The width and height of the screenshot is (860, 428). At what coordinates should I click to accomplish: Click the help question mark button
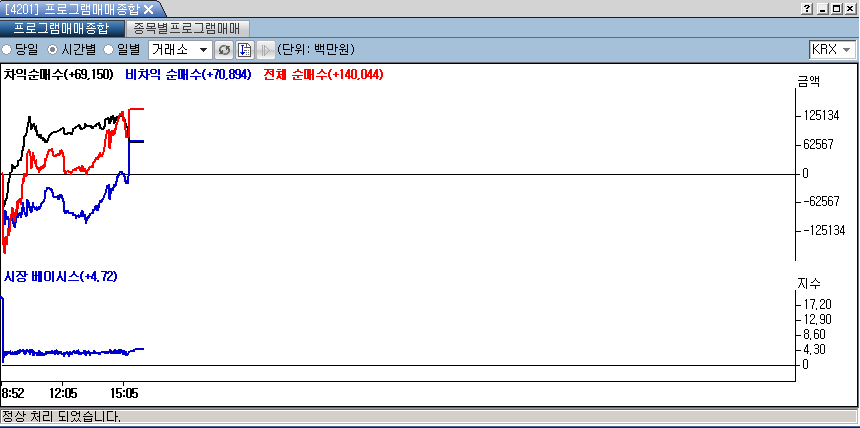pos(806,9)
